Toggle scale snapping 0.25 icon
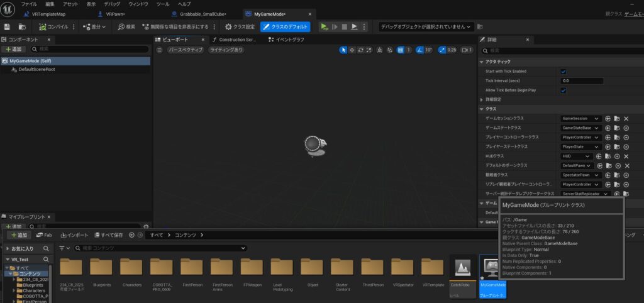644x303 pixels. click(442, 50)
